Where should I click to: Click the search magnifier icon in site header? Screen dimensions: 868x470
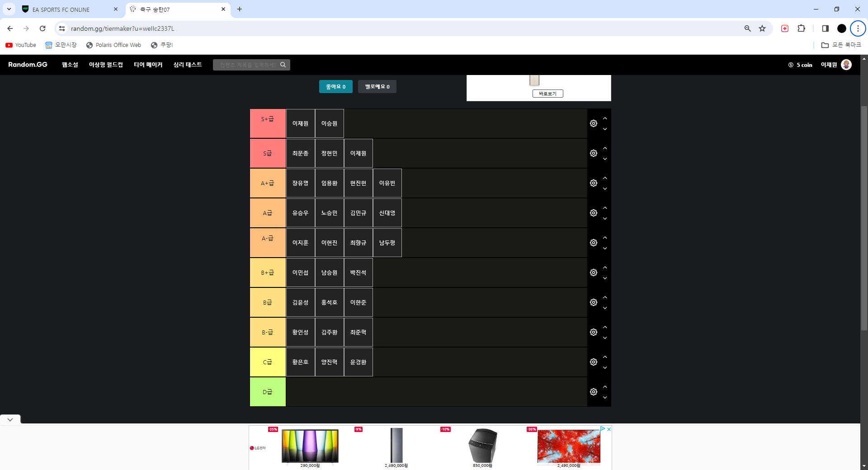coord(283,65)
